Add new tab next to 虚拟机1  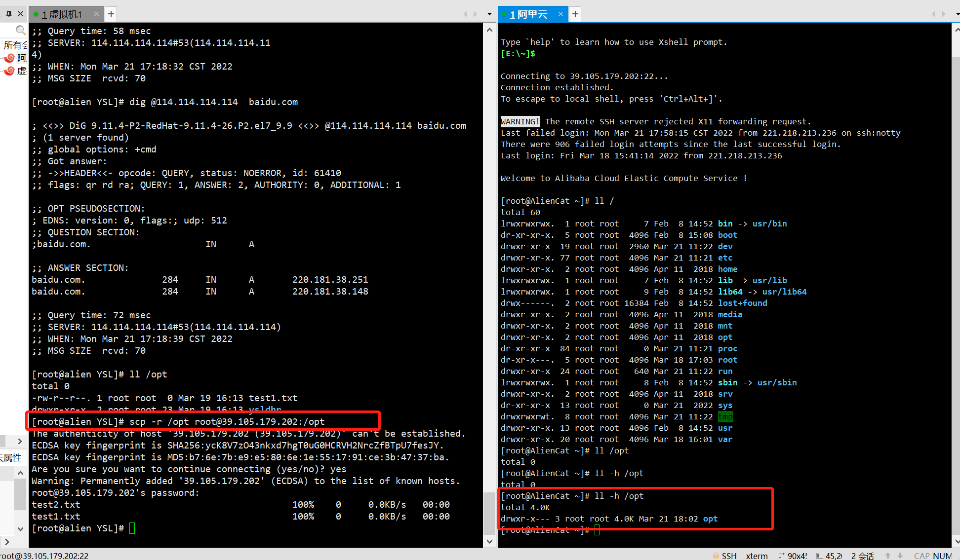[111, 14]
